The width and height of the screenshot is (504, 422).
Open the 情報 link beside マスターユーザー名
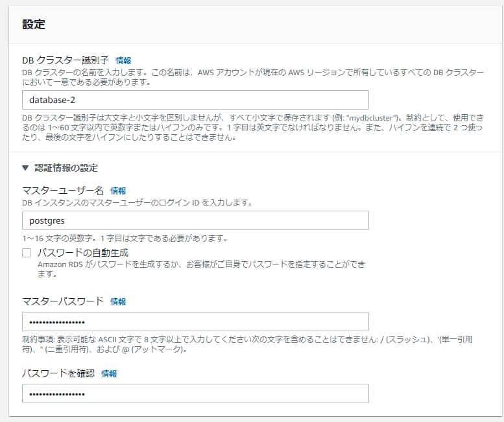click(118, 191)
